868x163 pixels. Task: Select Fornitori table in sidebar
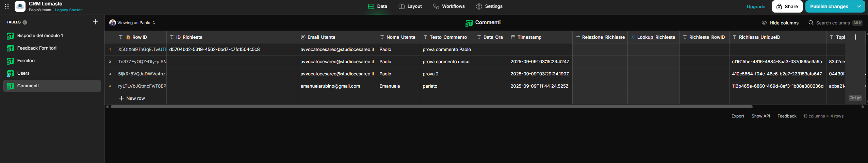pyautogui.click(x=52, y=61)
